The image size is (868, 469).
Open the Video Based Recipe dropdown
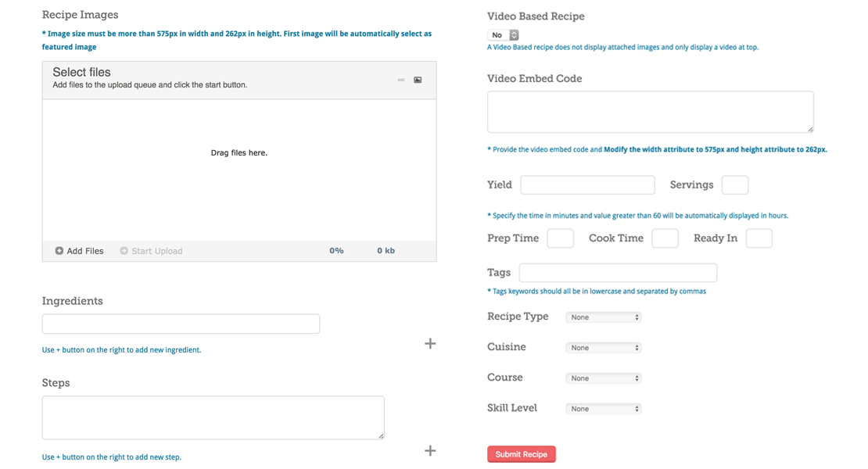(503, 35)
